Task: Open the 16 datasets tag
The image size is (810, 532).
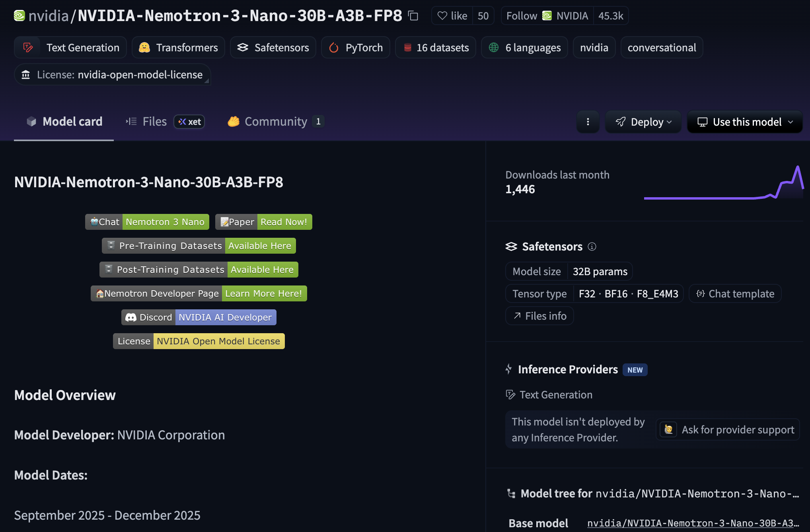Action: click(x=436, y=48)
